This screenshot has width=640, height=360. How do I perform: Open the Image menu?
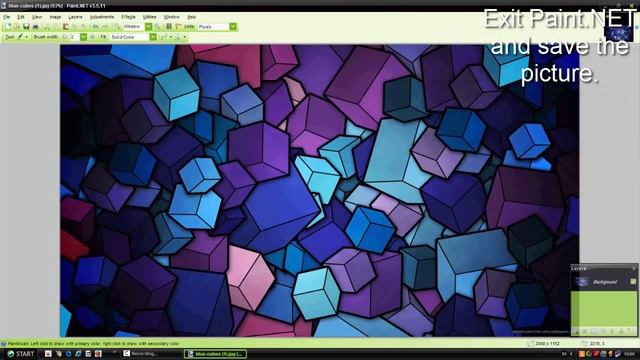(56, 17)
